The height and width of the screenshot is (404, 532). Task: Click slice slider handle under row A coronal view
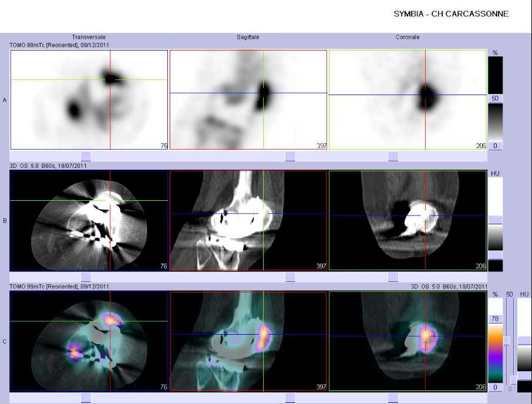click(393, 156)
